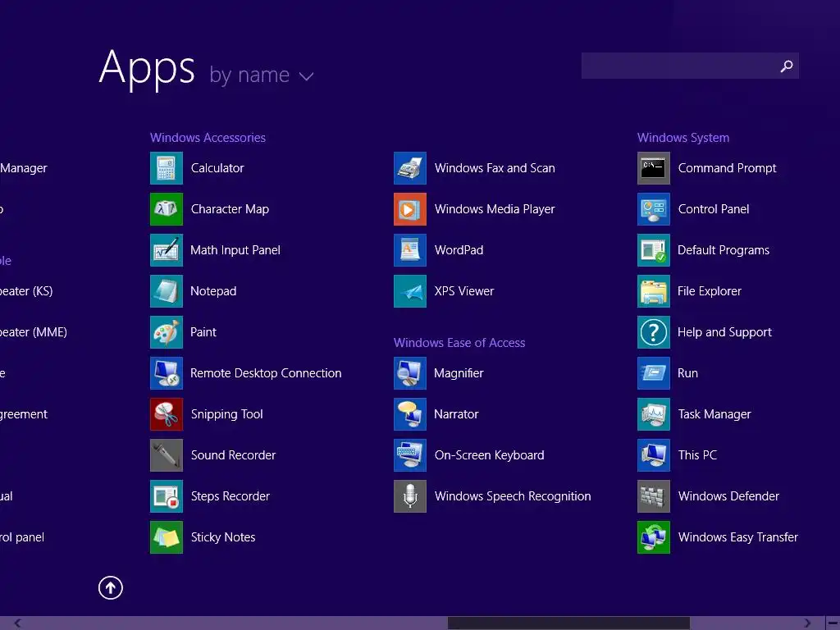This screenshot has width=840, height=630.
Task: Select the Windows Accessories group heading
Action: (208, 138)
